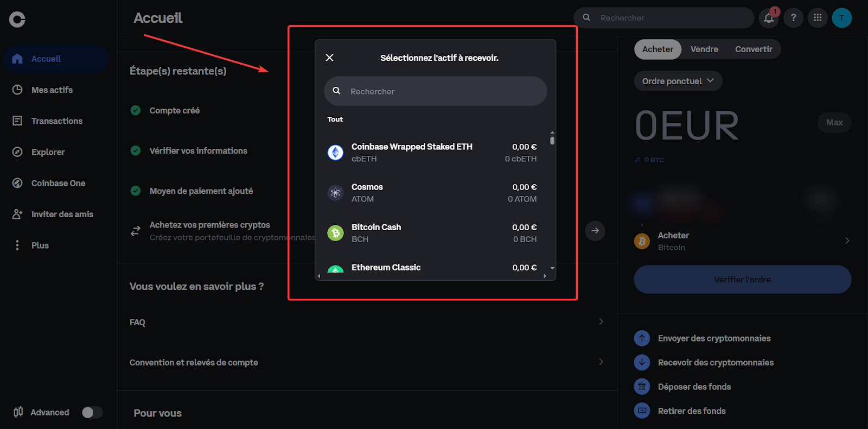Open Achetez vos premières cryptos step
The width and height of the screenshot is (868, 429).
(x=367, y=231)
